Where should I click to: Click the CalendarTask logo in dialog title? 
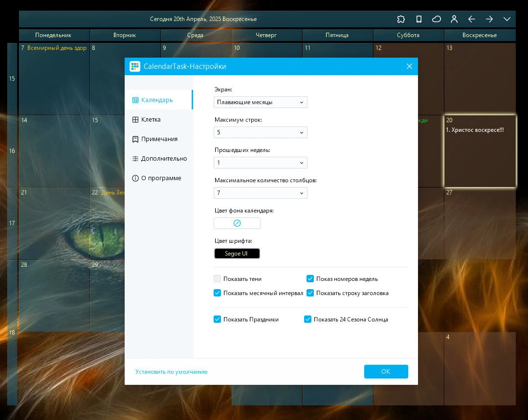click(135, 66)
